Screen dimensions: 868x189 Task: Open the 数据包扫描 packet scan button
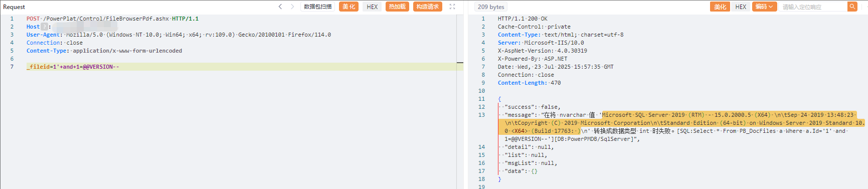[317, 7]
